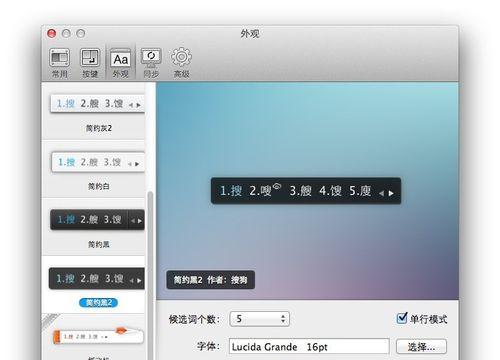Click previous-page arrow in preview candidate bar
This screenshot has width=500, height=360.
pos(382,193)
